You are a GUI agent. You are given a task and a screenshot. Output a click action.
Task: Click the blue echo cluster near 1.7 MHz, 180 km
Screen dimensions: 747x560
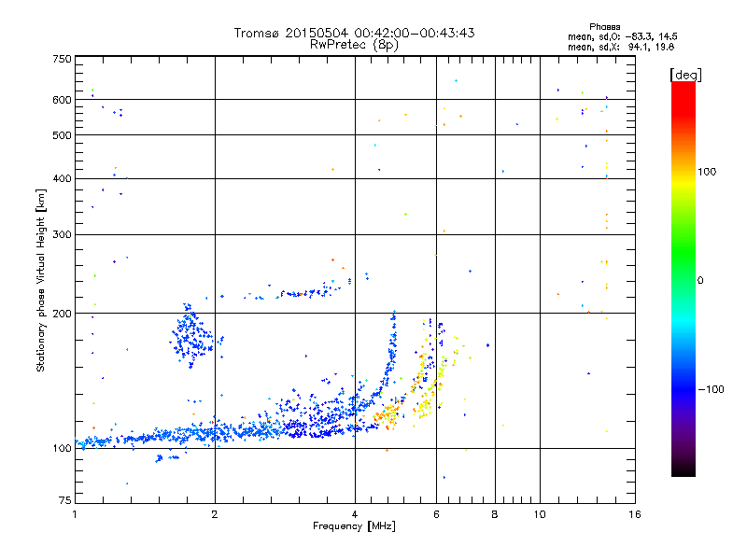tap(191, 336)
